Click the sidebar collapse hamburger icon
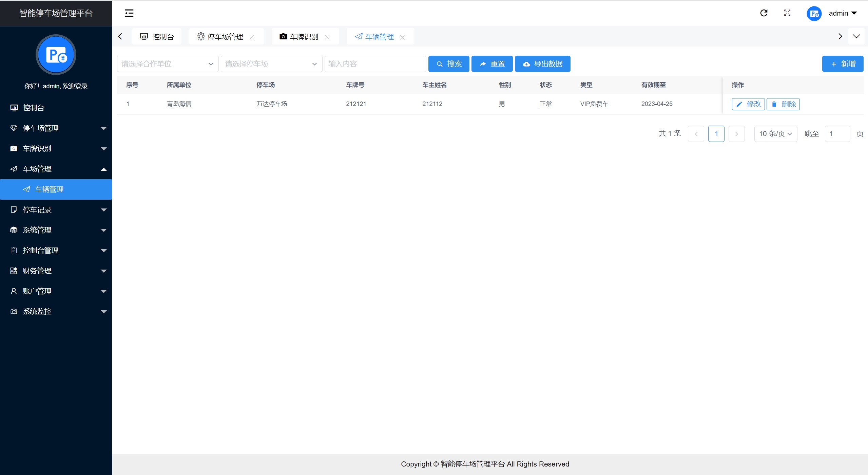The width and height of the screenshot is (868, 475). click(x=129, y=13)
